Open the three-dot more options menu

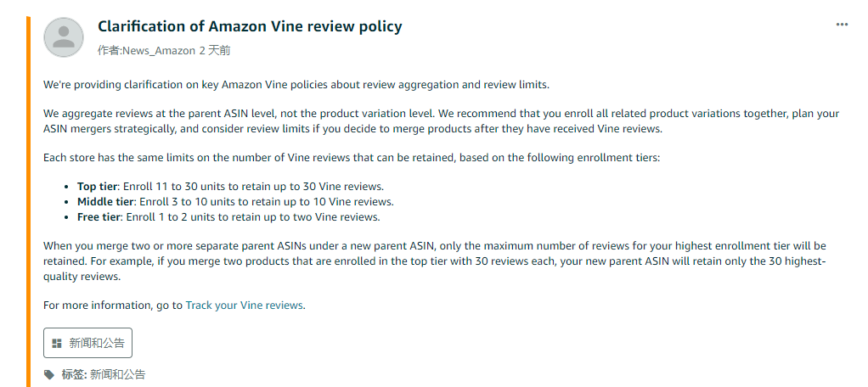(x=842, y=25)
